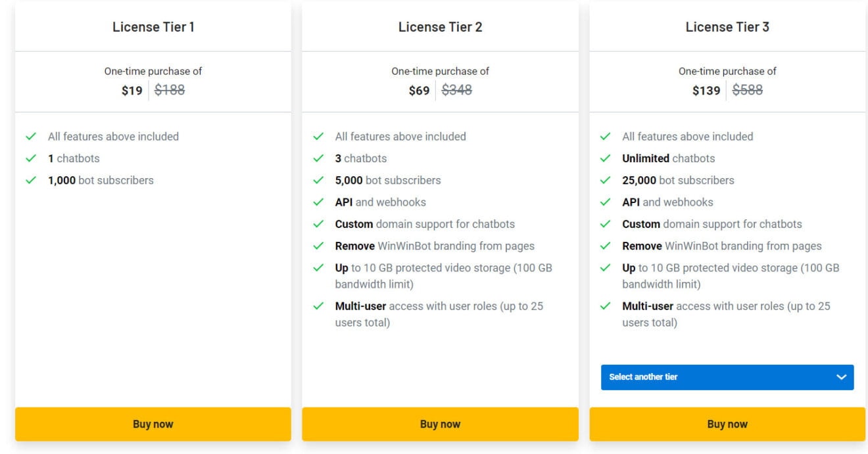Click the $19 price in Tier 1
868x454 pixels.
tap(132, 91)
